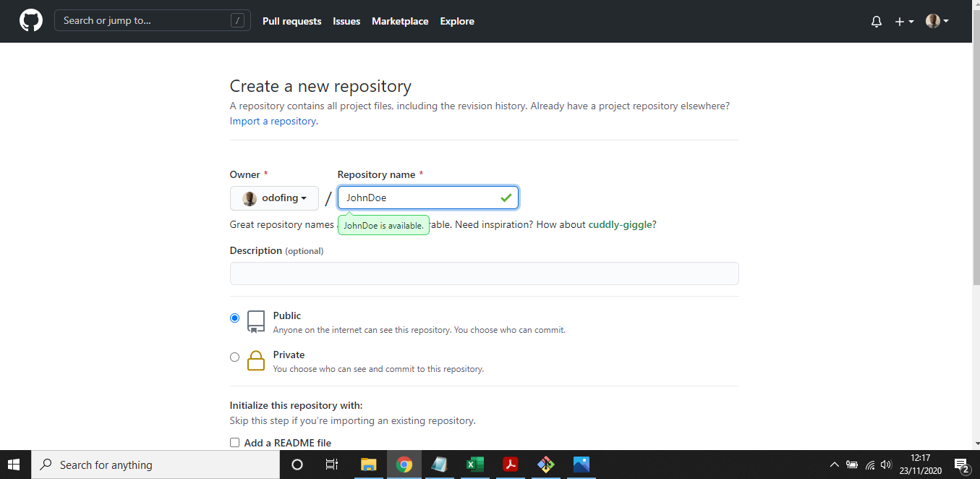Image resolution: width=980 pixels, height=479 pixels.
Task: Expand the odofing owner dropdown
Action: point(274,198)
